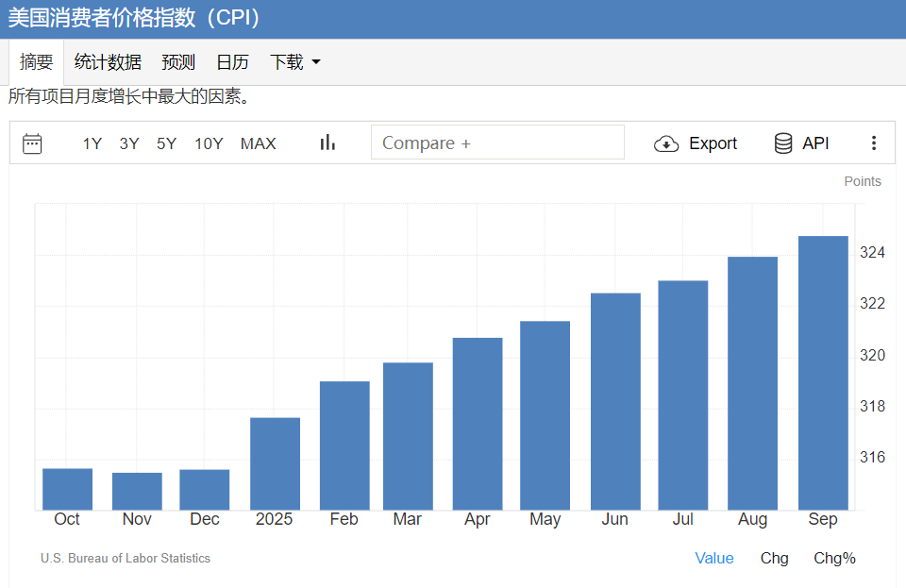Switch chart to Chg mode
This screenshot has width=906, height=588.
(x=774, y=558)
